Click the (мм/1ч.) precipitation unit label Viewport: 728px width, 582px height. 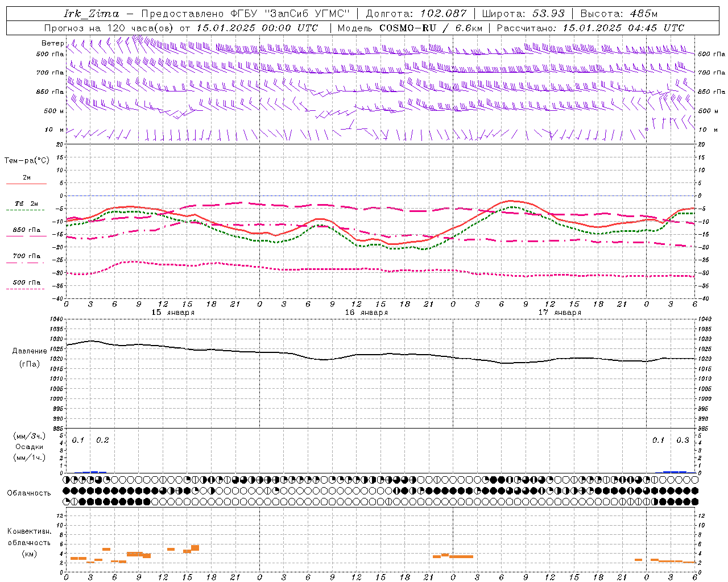click(30, 458)
